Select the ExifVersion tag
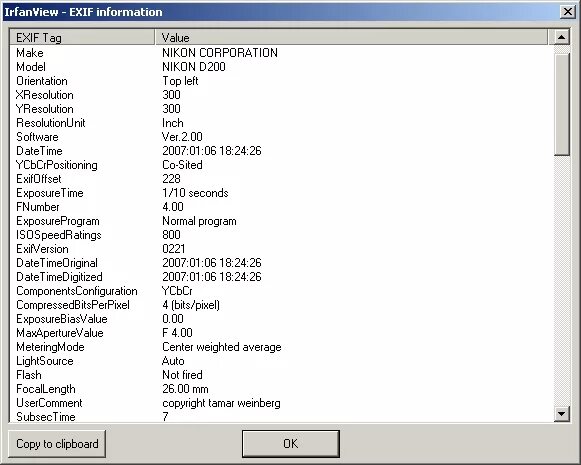The height and width of the screenshot is (465, 581). click(42, 249)
